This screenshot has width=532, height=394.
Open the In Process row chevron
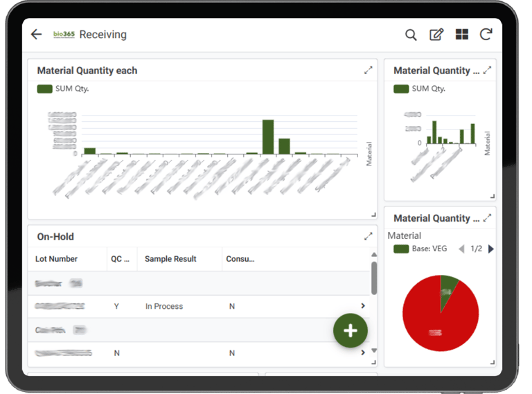click(x=363, y=306)
